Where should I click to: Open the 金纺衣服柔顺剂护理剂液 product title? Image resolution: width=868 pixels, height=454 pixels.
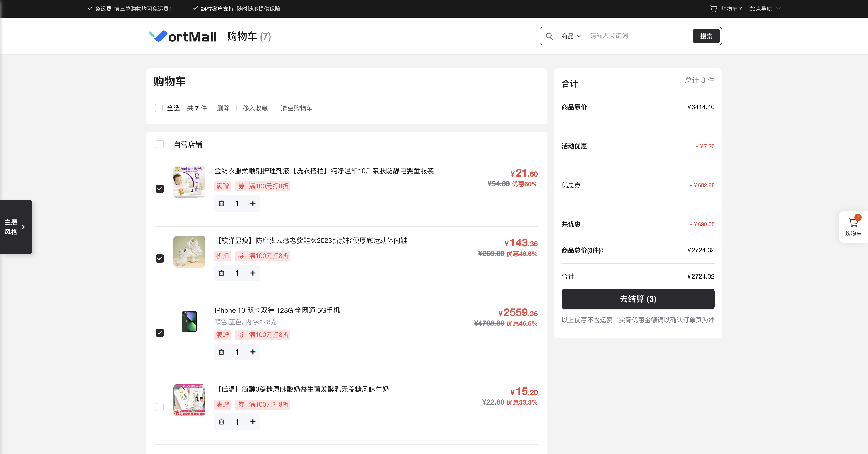pos(324,170)
